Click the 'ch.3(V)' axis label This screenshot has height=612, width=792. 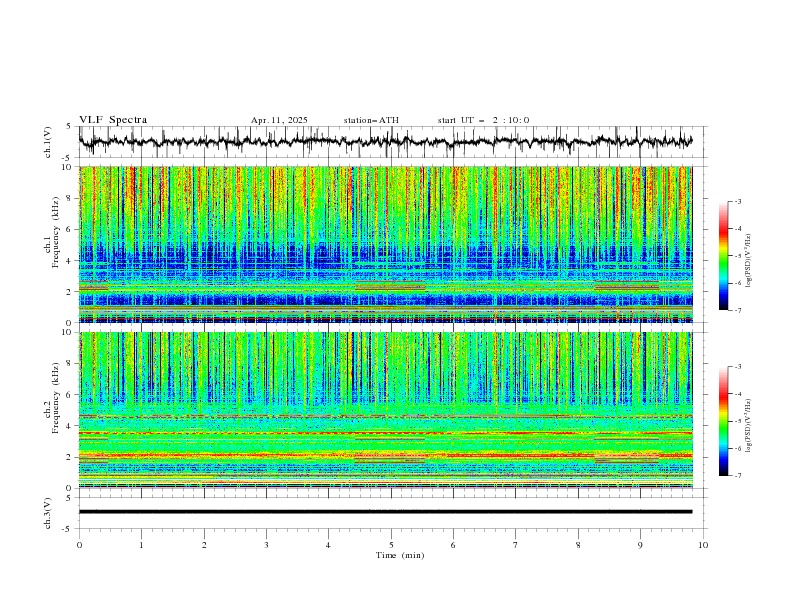[48, 513]
